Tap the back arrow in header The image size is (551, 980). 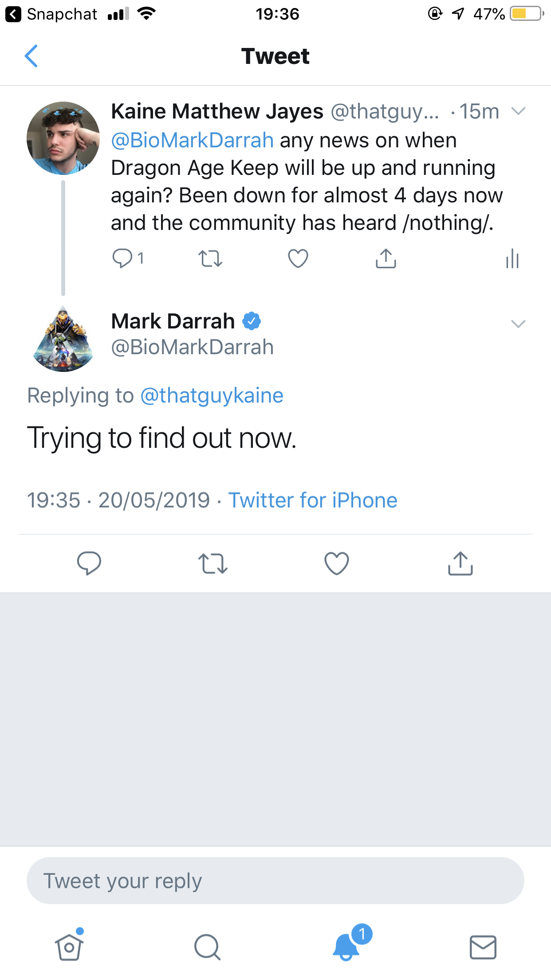click(31, 56)
